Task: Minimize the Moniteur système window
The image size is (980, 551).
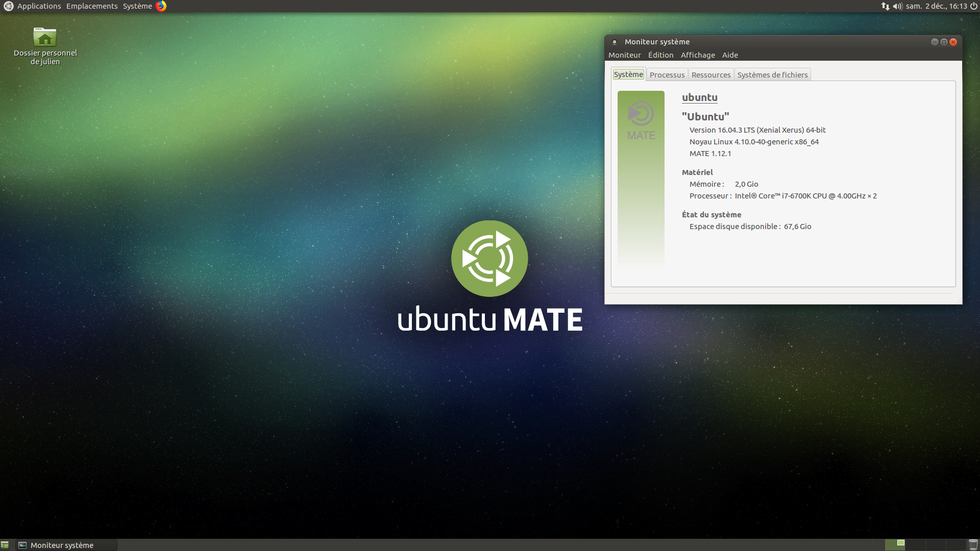Action: pyautogui.click(x=935, y=42)
